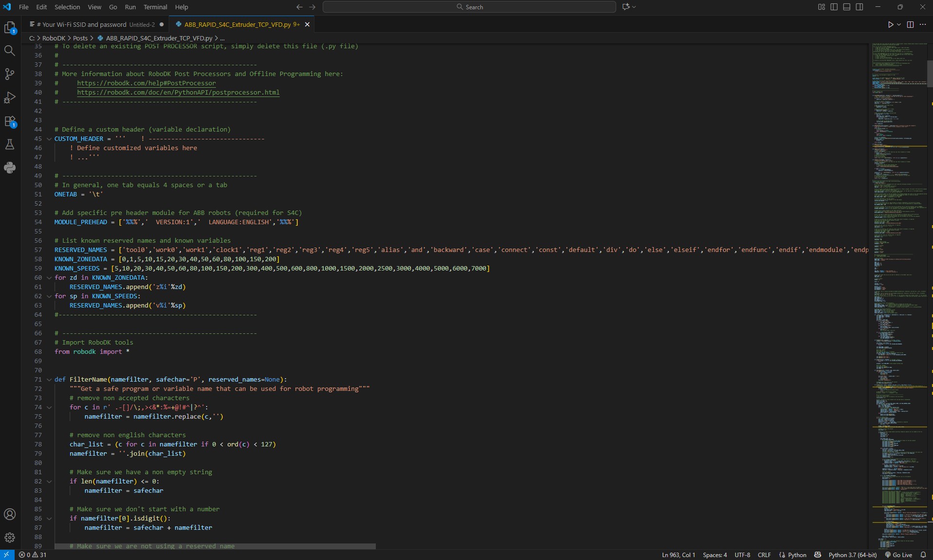Open the Source Control view

10,74
